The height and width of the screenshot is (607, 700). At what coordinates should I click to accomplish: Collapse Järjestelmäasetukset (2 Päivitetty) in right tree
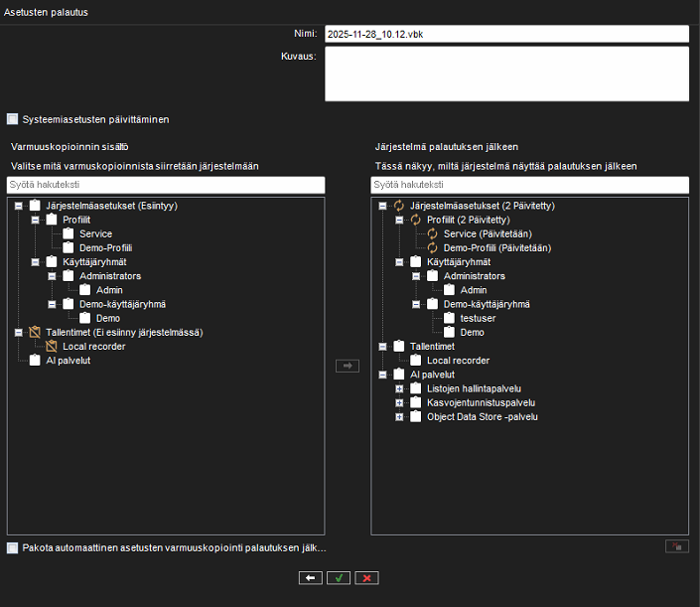(x=382, y=206)
